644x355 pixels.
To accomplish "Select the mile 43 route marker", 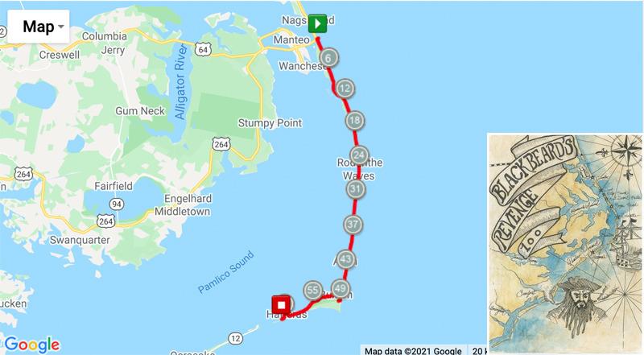I will [x=345, y=259].
